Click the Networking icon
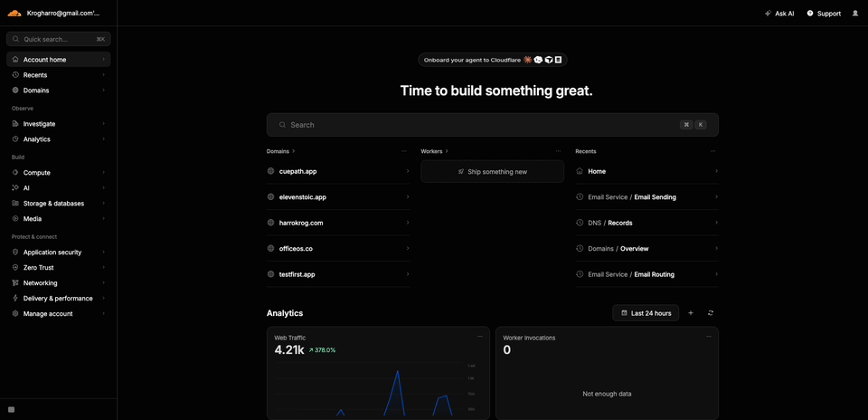This screenshot has width=868, height=420. pyautogui.click(x=15, y=283)
